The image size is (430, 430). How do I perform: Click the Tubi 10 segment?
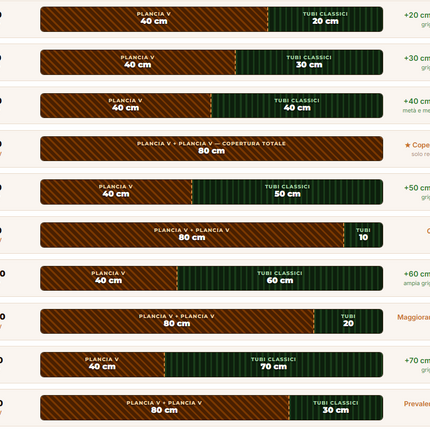point(364,235)
